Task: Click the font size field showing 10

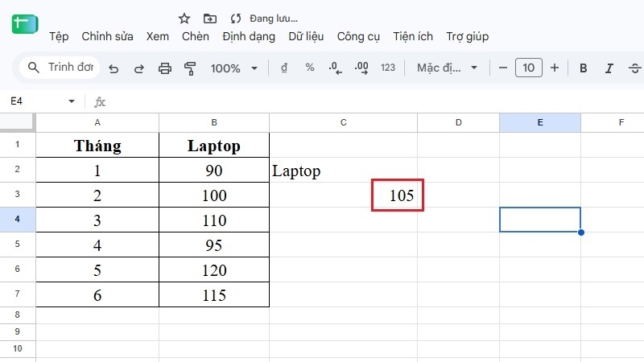Action: 529,68
